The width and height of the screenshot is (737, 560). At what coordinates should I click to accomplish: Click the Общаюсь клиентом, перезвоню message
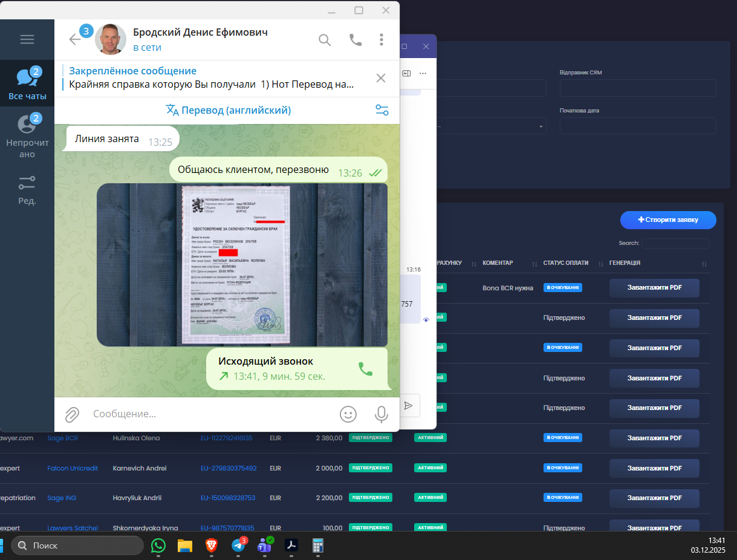coord(278,171)
